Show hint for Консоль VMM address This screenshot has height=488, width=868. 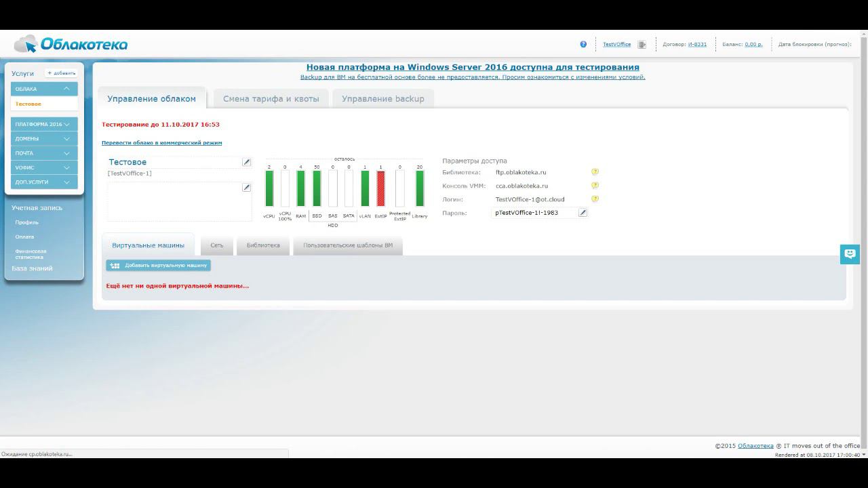pyautogui.click(x=595, y=186)
